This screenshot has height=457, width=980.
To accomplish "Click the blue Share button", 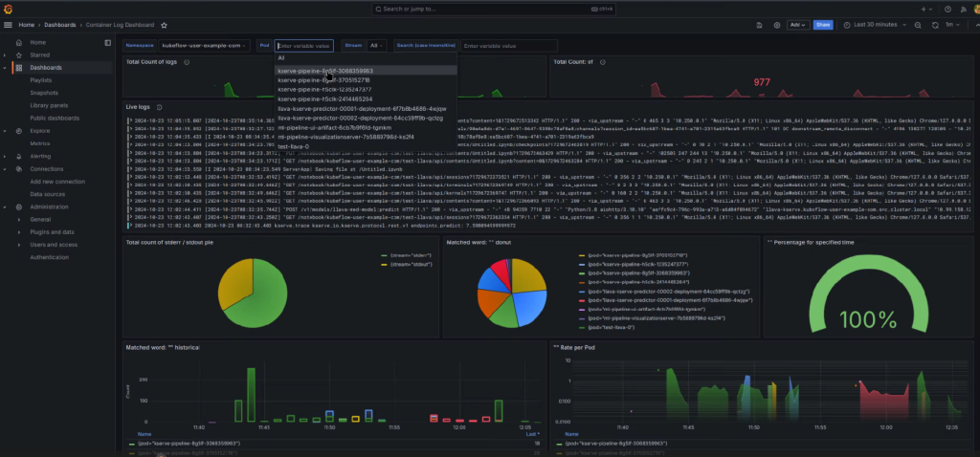I will tap(824, 24).
